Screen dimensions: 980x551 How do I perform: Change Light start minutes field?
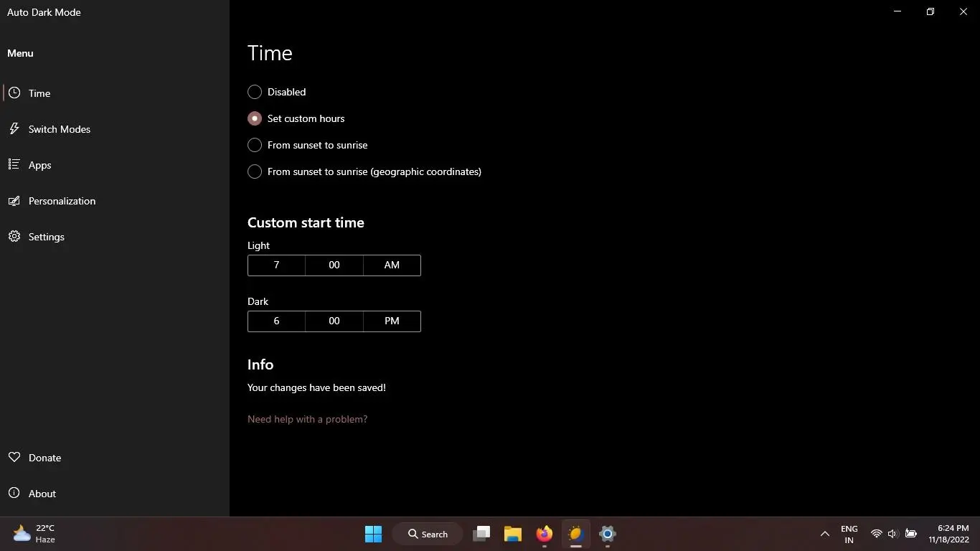(334, 265)
